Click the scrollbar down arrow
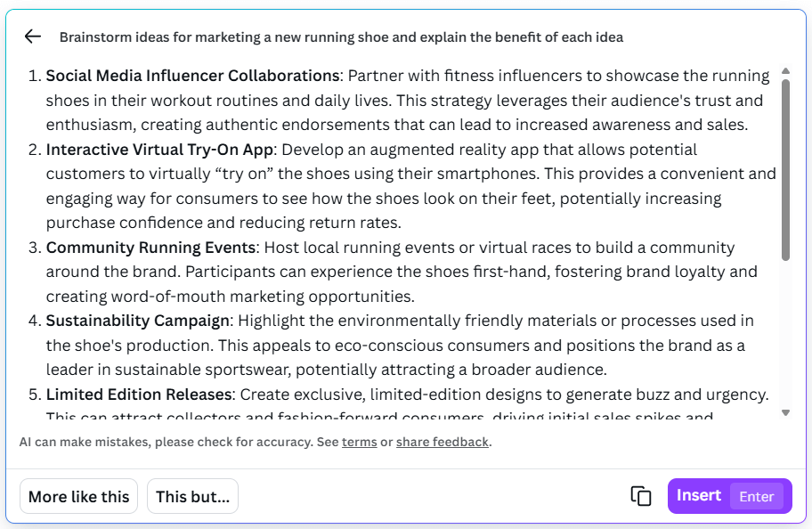Screen dimensions: 812x529 pyautogui.click(x=785, y=413)
